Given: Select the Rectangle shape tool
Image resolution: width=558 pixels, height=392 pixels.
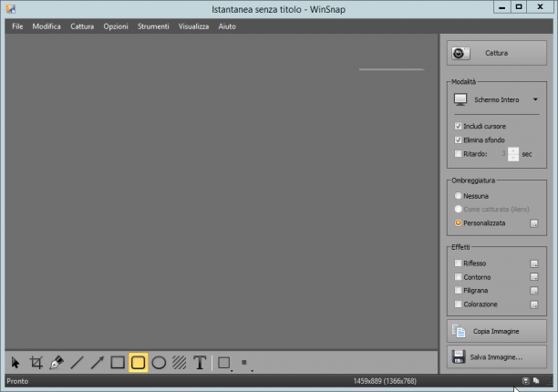Looking at the screenshot, I should point(118,363).
